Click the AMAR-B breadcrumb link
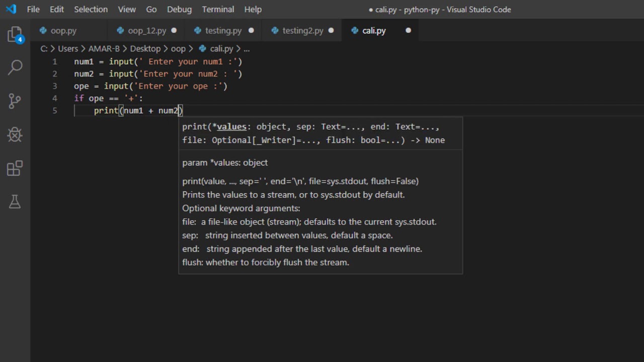 click(x=104, y=49)
